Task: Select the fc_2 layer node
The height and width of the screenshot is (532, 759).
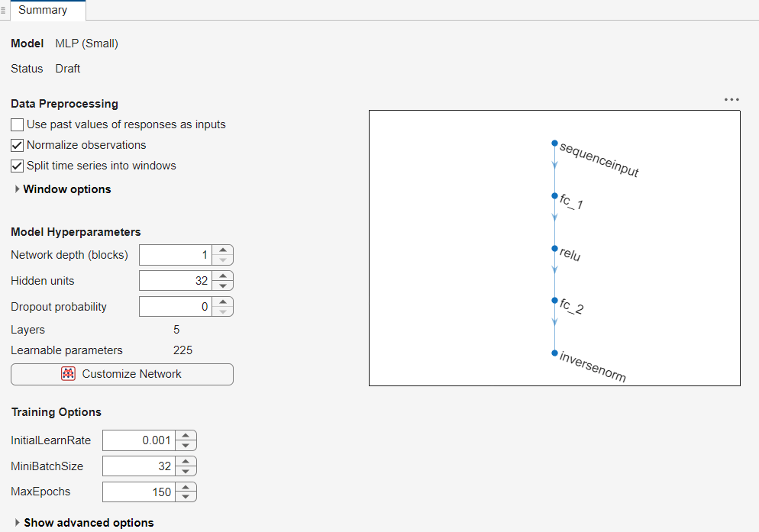Action: click(x=555, y=300)
